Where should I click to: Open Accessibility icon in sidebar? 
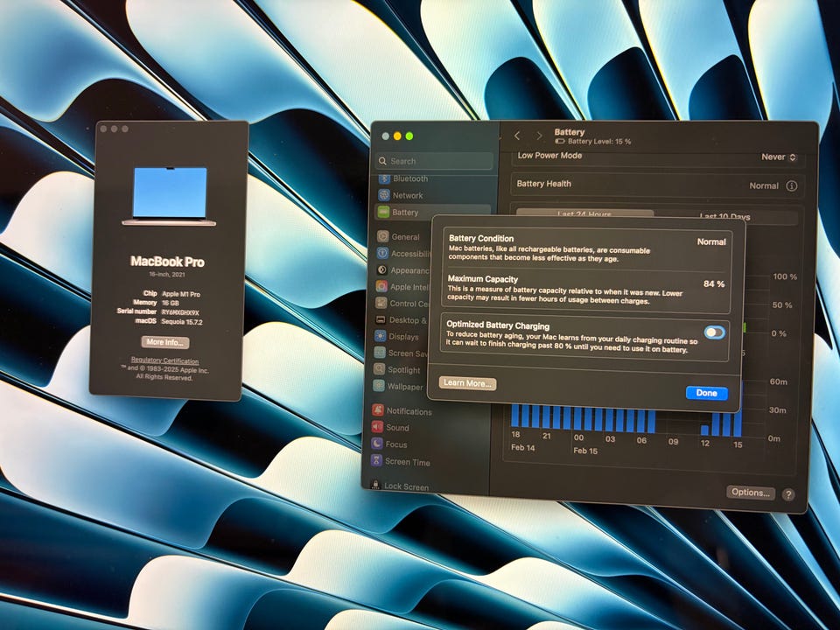(x=382, y=254)
